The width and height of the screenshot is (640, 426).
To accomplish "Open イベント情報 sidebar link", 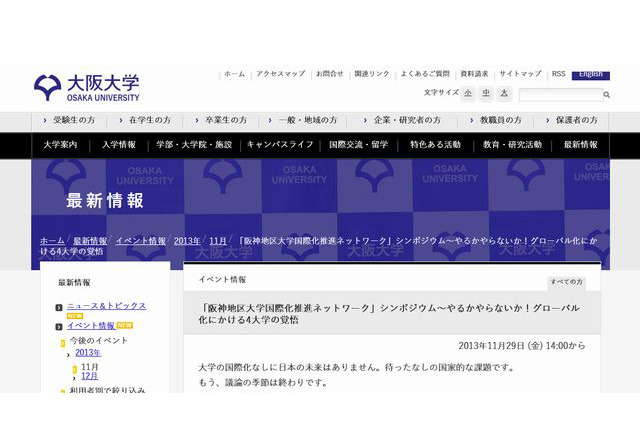I will [x=91, y=326].
